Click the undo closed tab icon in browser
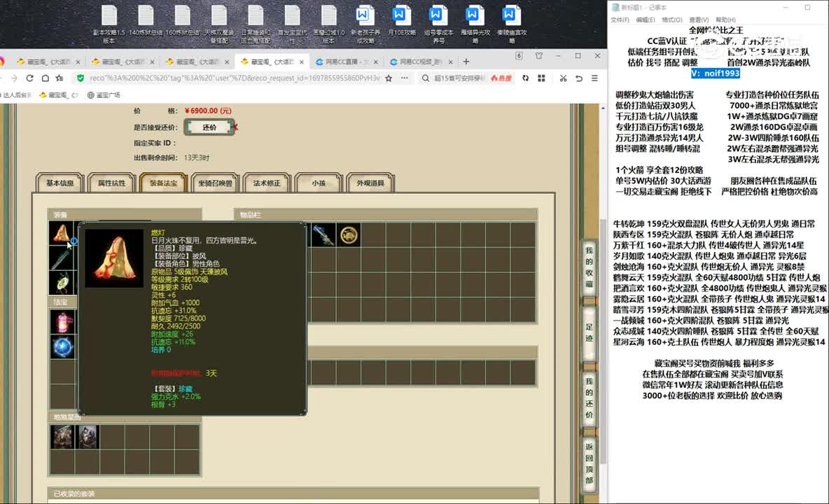Image resolution: width=829 pixels, height=504 pixels. coord(579,78)
